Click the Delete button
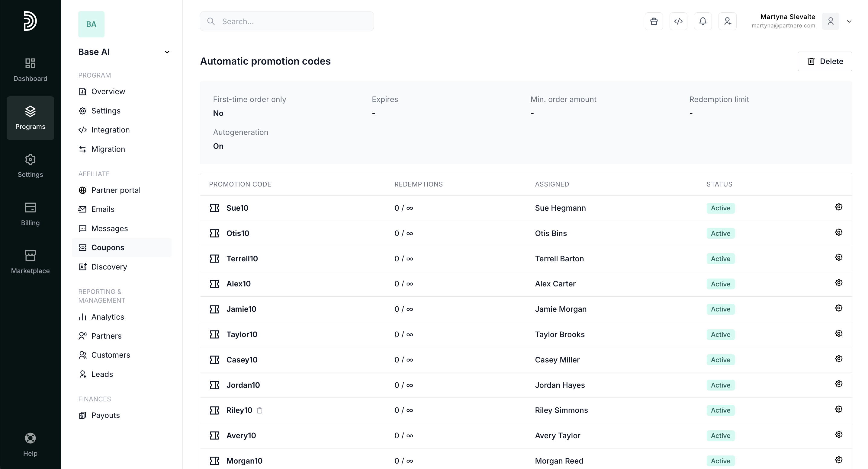This screenshot has height=469, width=868. tap(825, 61)
